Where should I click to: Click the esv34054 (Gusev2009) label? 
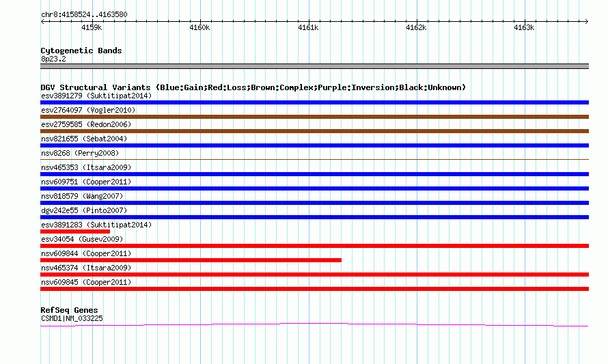pos(82,239)
